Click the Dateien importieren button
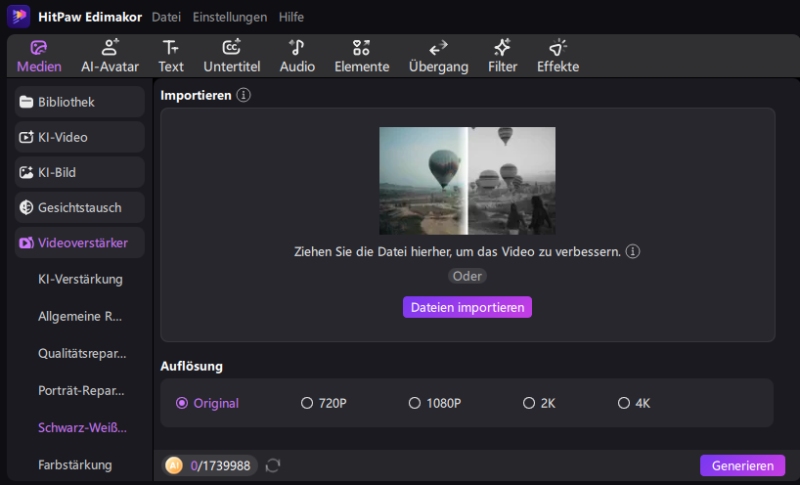The width and height of the screenshot is (800, 485). pyautogui.click(x=467, y=307)
